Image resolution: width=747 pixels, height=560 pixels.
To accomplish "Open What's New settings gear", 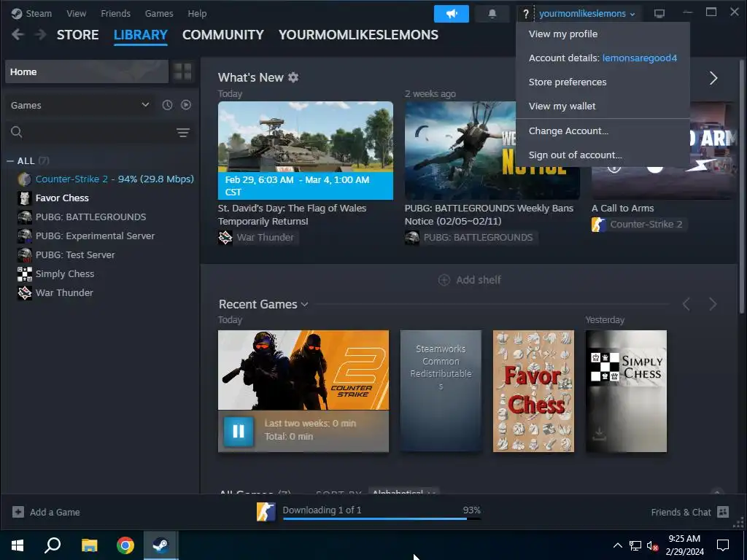I will pos(293,77).
